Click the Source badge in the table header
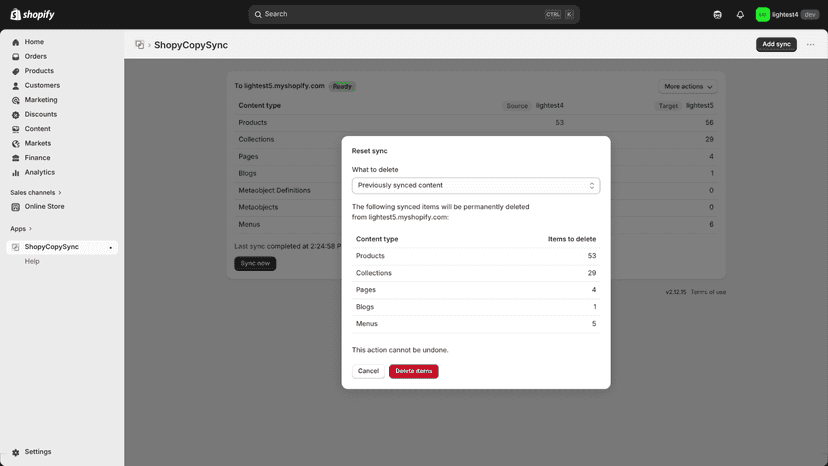 point(517,106)
